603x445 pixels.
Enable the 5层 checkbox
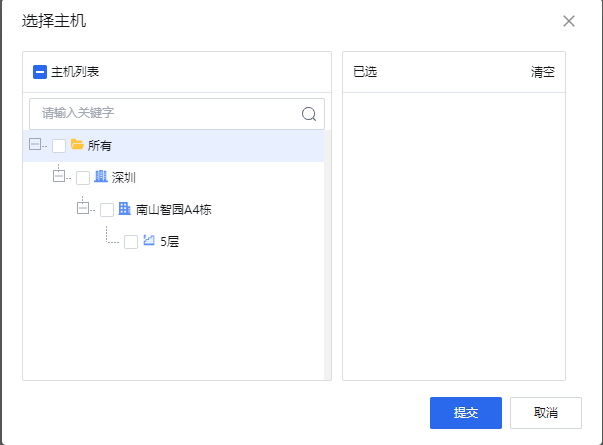131,242
